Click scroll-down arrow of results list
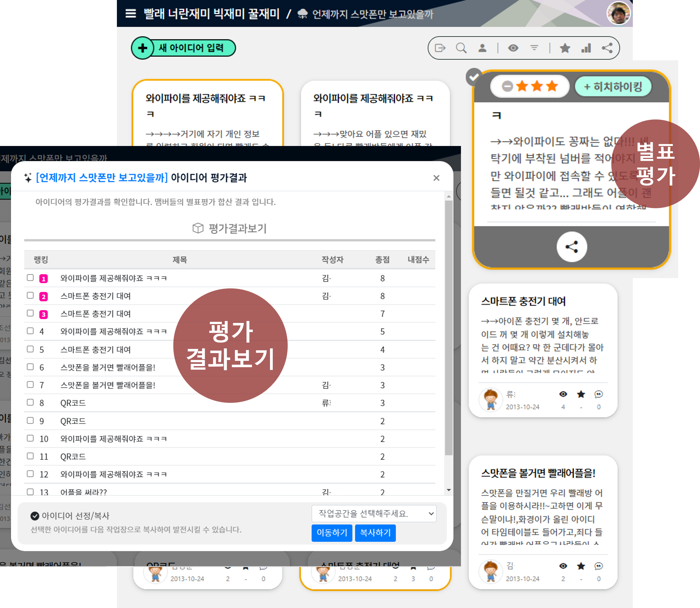700x608 pixels. pyautogui.click(x=449, y=490)
